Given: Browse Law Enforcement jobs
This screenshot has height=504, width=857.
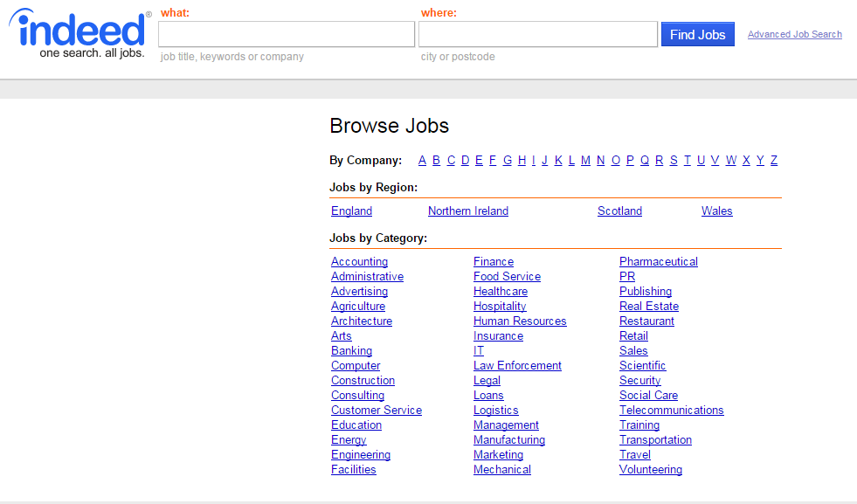Looking at the screenshot, I should [x=517, y=365].
